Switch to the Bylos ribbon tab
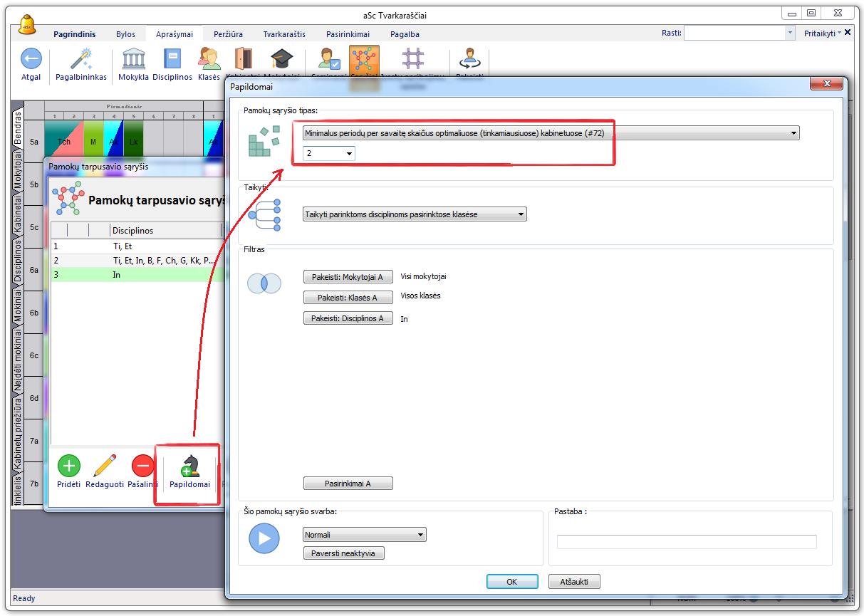Screen dimensions: 864x616 [125, 34]
